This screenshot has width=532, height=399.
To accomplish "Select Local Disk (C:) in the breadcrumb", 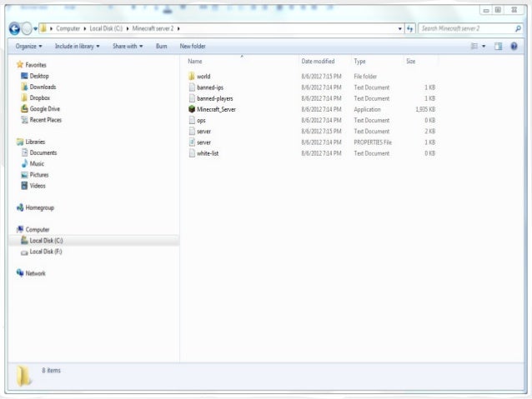I will pos(106,28).
